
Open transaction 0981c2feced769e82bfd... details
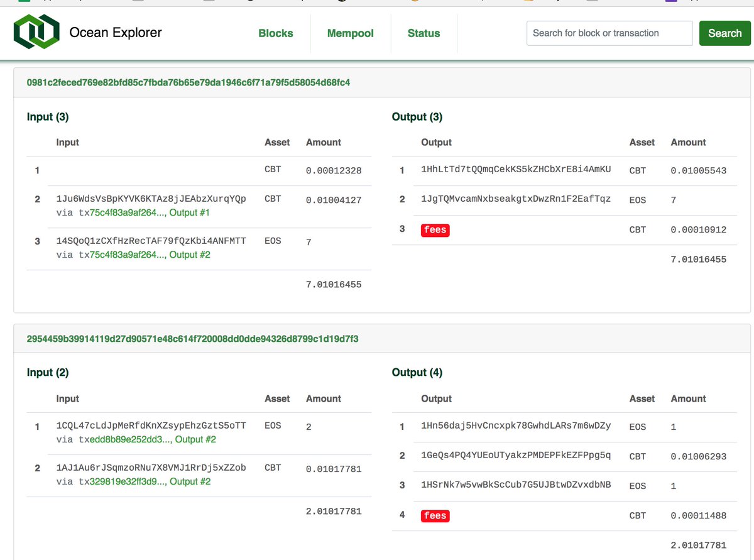click(188, 82)
